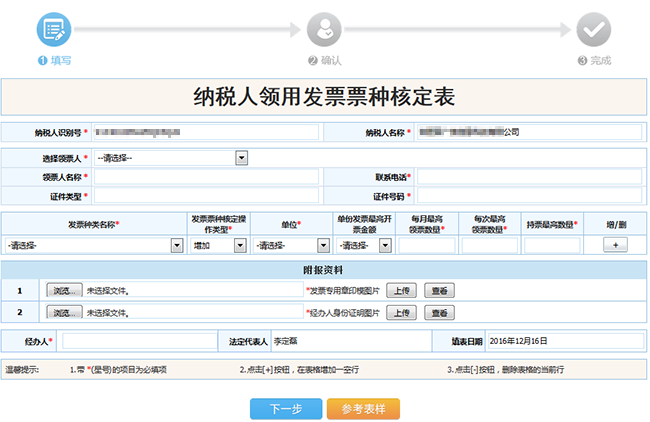This screenshot has height=422, width=650.
Task: Click the 下一步 button
Action: 285,408
